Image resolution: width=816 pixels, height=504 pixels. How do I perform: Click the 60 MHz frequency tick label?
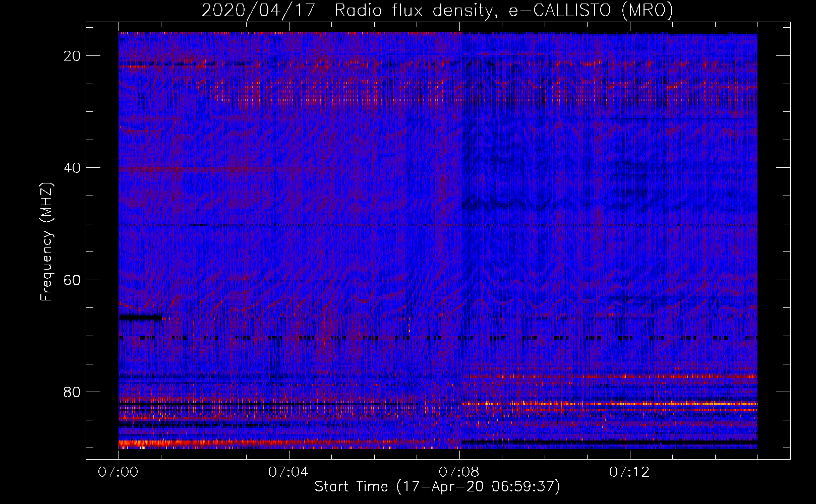point(72,280)
